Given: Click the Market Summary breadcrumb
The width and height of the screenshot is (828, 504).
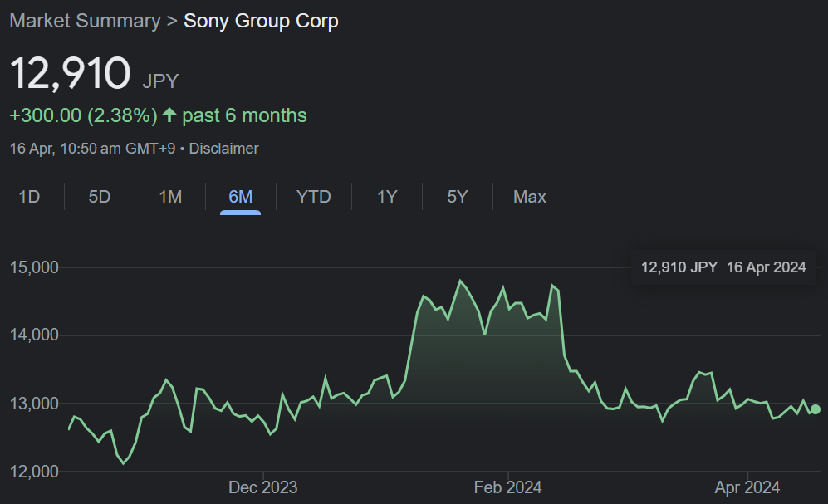Looking at the screenshot, I should coord(85,21).
